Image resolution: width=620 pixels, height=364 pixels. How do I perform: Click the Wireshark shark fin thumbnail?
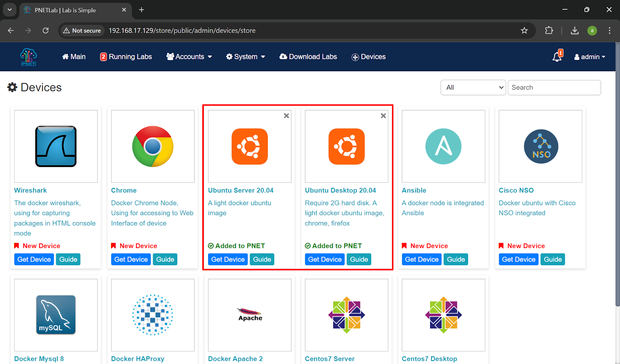click(x=56, y=146)
